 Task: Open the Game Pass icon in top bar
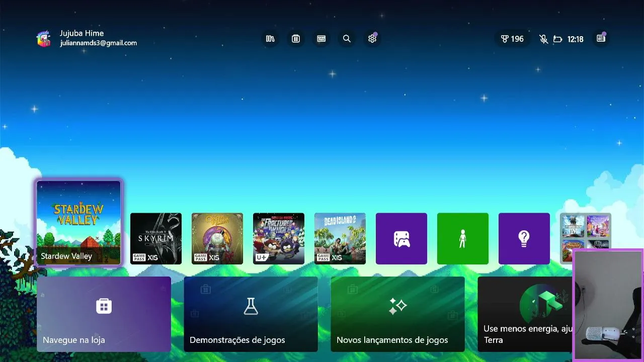point(321,39)
